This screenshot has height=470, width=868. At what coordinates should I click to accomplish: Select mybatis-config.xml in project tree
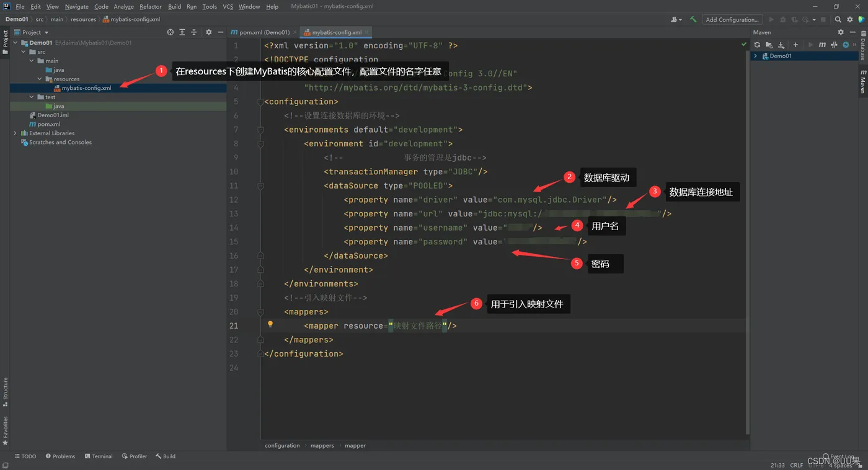point(118,88)
